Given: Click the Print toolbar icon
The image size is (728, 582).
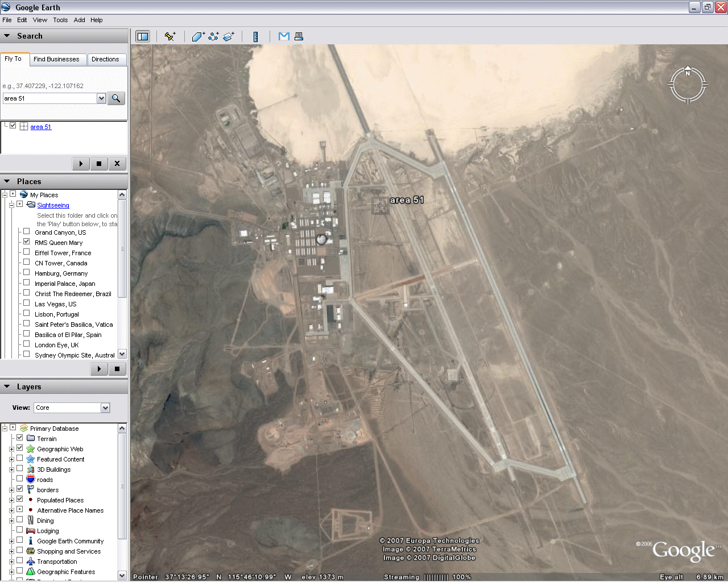Looking at the screenshot, I should pyautogui.click(x=299, y=36).
